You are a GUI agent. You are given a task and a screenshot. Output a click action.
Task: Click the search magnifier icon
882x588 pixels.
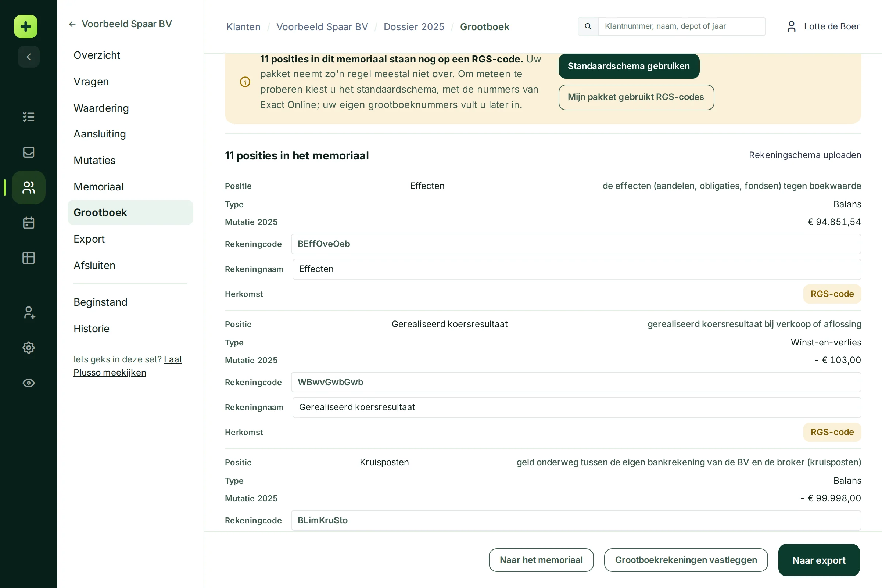588,26
